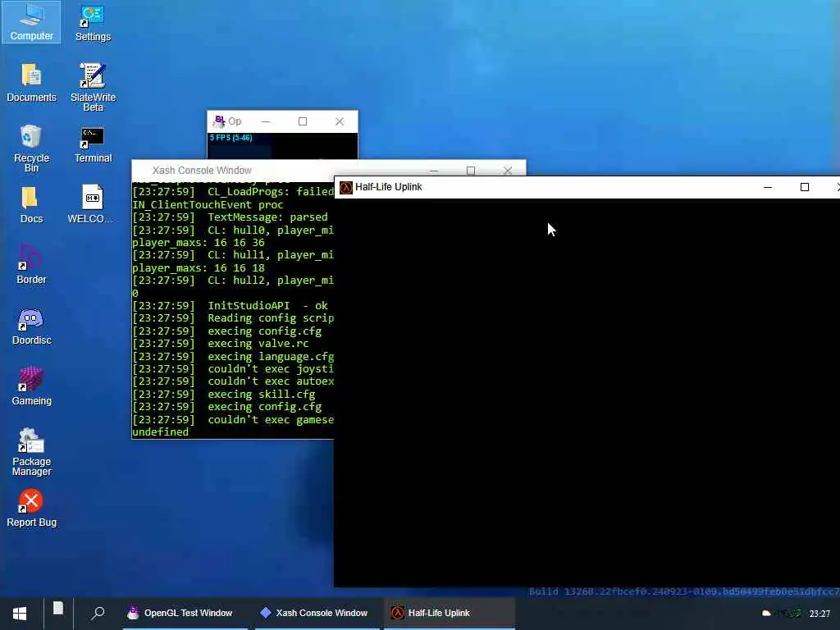Click 'execing skill.cfg' console line
The width and height of the screenshot is (840, 630).
[223, 395]
